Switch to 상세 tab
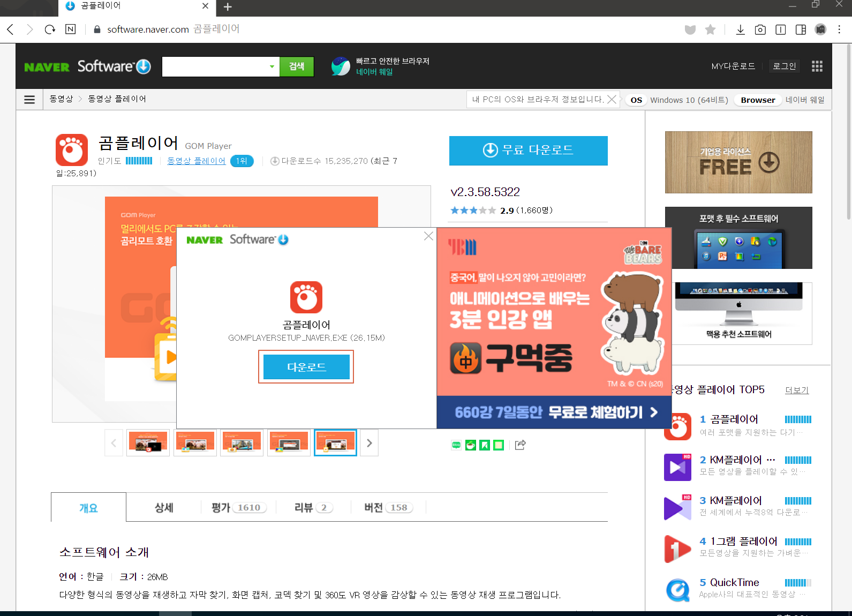This screenshot has height=616, width=852. (x=164, y=507)
